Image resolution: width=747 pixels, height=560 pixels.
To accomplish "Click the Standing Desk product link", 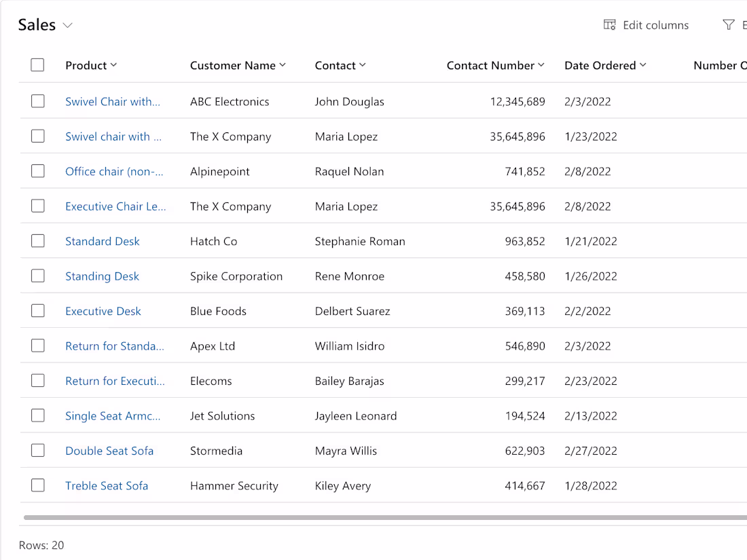I will pos(102,276).
